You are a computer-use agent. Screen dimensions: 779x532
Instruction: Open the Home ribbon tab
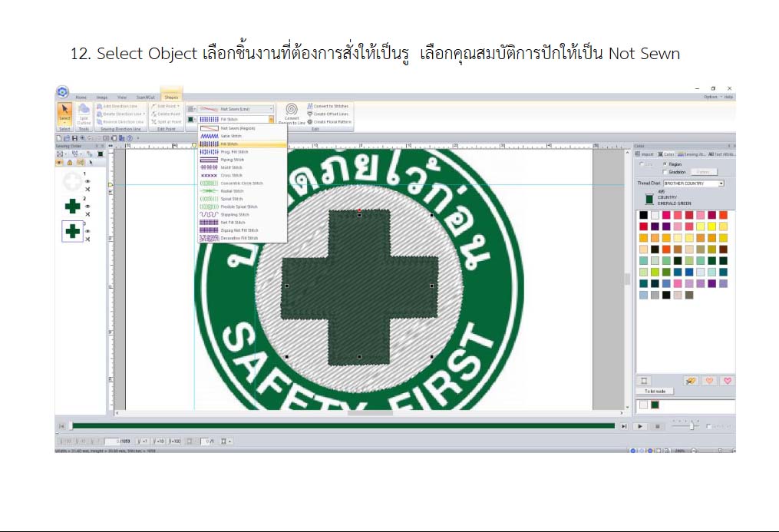coord(81,97)
